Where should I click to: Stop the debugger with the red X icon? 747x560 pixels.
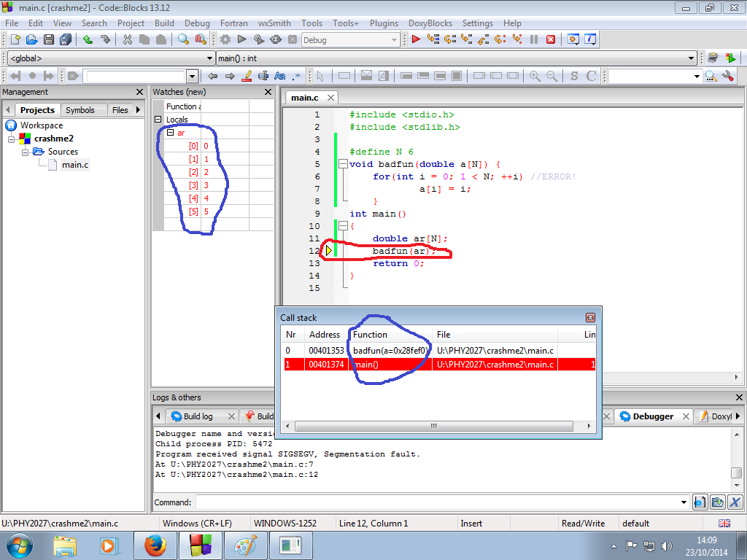(551, 39)
